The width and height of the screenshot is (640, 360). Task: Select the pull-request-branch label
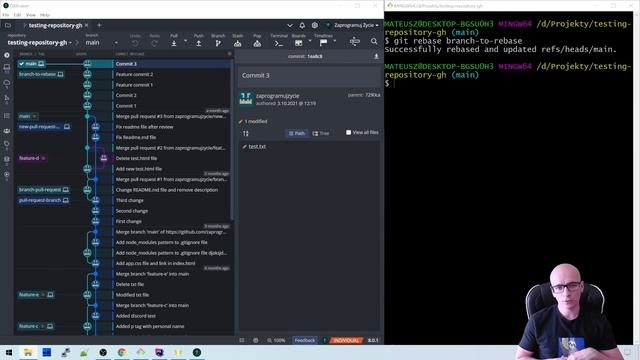[43, 200]
